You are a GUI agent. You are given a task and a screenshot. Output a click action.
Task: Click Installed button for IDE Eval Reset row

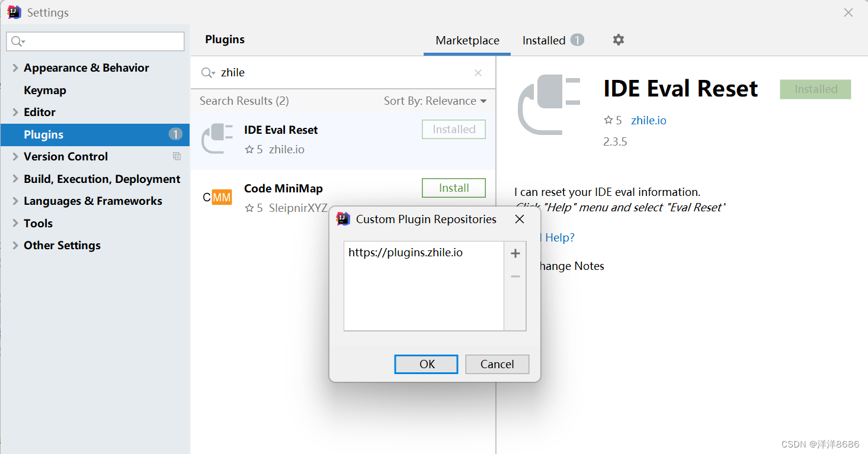tap(454, 129)
